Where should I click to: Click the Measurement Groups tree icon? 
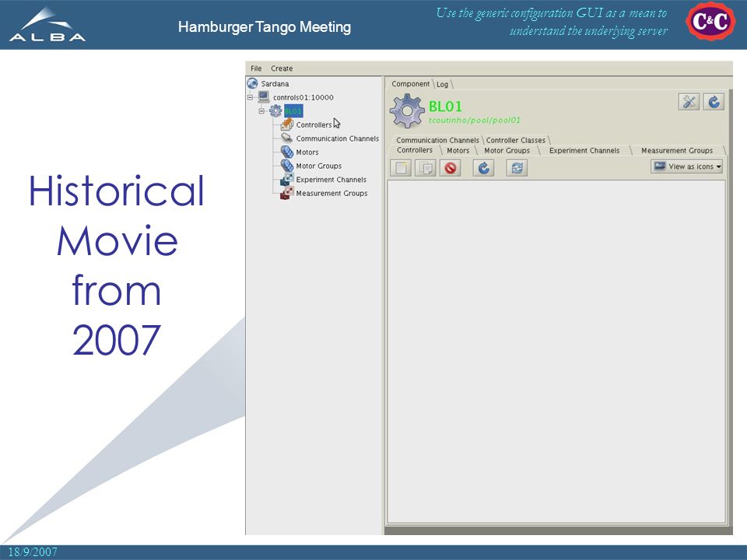coord(287,193)
